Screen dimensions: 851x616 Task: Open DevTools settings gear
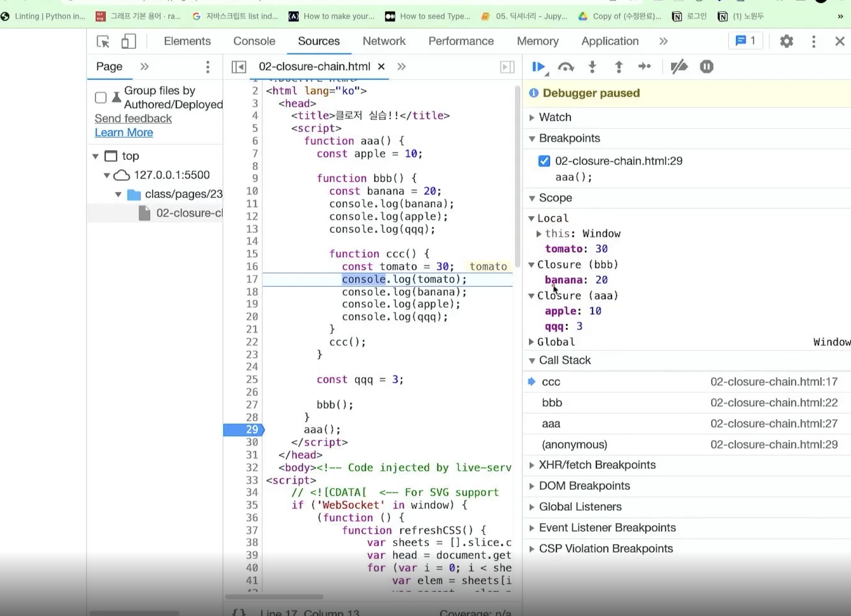tap(786, 41)
